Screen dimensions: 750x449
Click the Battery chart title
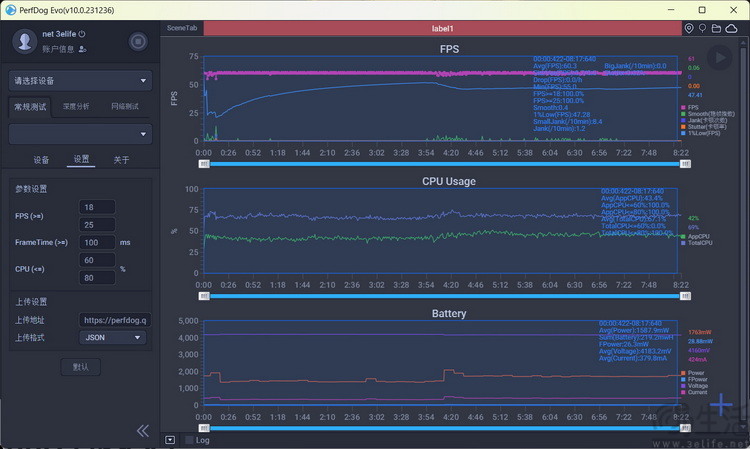[x=449, y=313]
